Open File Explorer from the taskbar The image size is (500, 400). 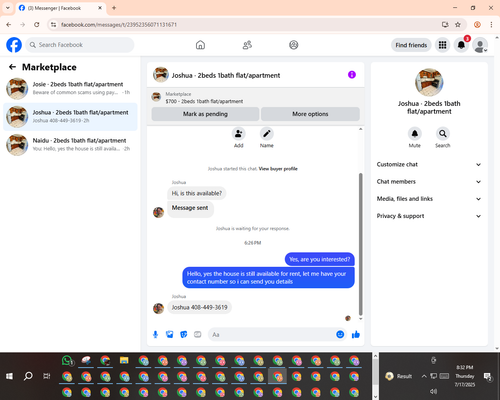[124, 360]
